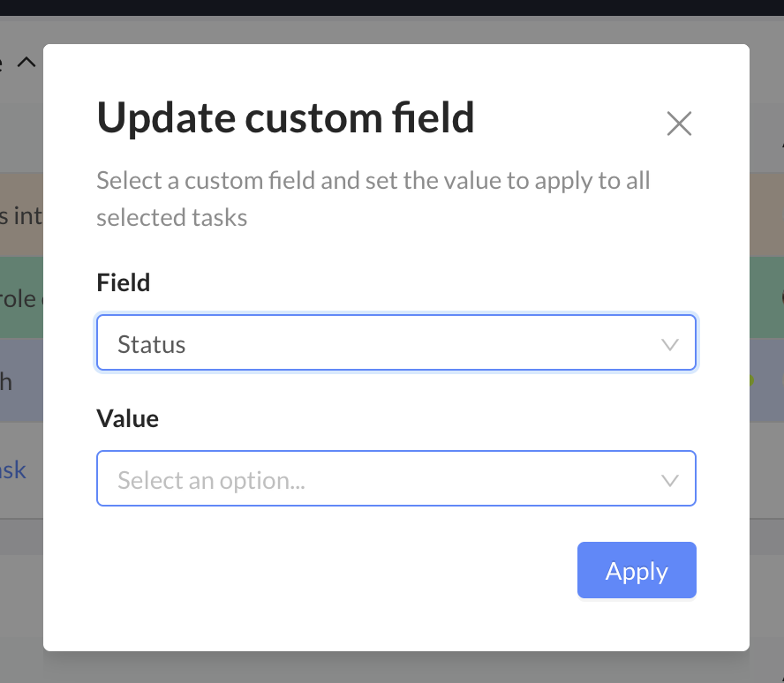Collapse the section using the caret behind the dialog

[26, 62]
